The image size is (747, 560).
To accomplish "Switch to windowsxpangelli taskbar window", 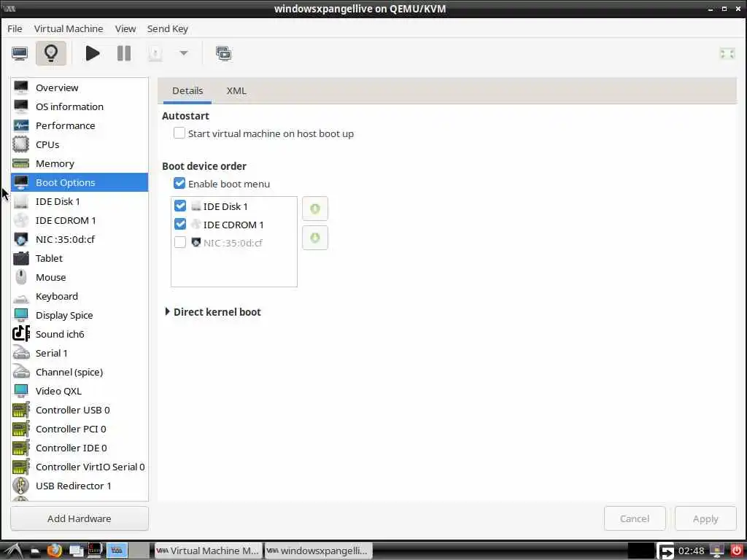I will click(318, 551).
